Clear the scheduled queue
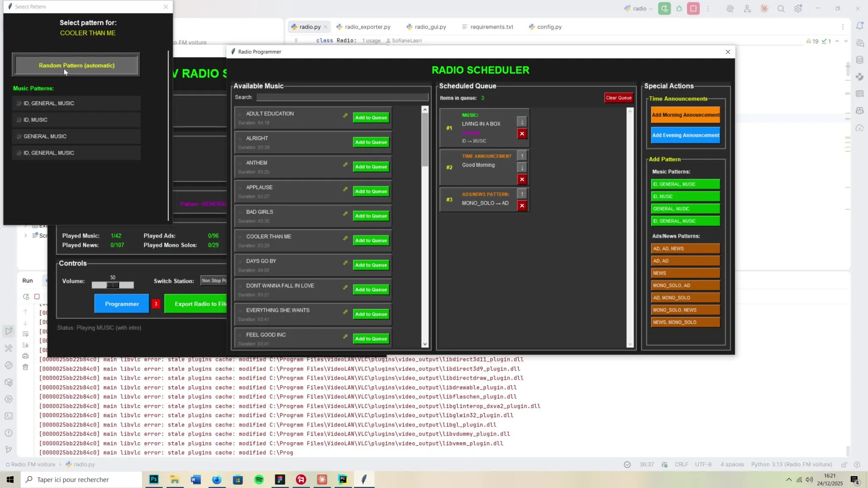868x488 pixels. click(x=618, y=98)
